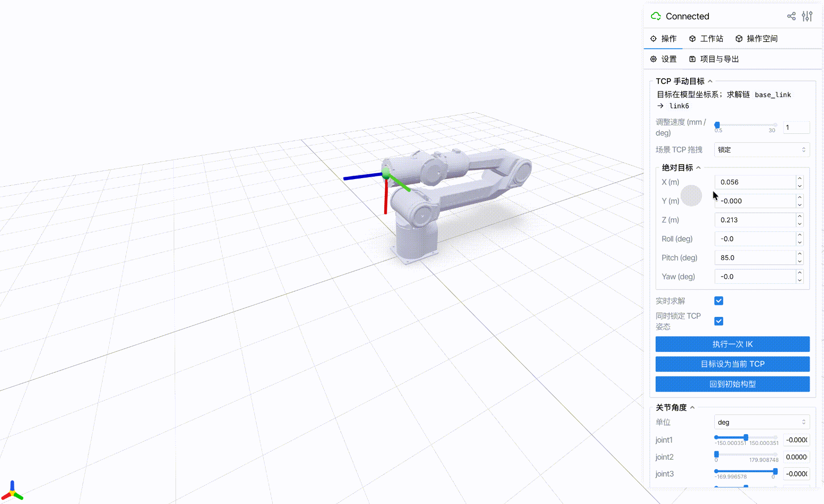Focus the Roll (deg) input field
The height and width of the screenshot is (504, 824).
pos(755,239)
